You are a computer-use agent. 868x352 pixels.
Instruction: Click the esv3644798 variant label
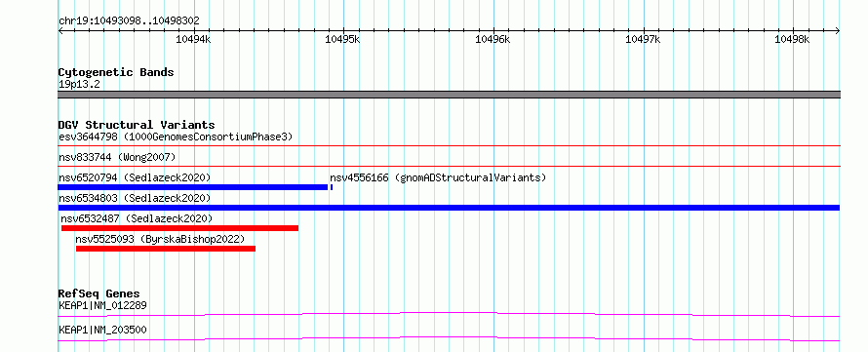point(176,137)
